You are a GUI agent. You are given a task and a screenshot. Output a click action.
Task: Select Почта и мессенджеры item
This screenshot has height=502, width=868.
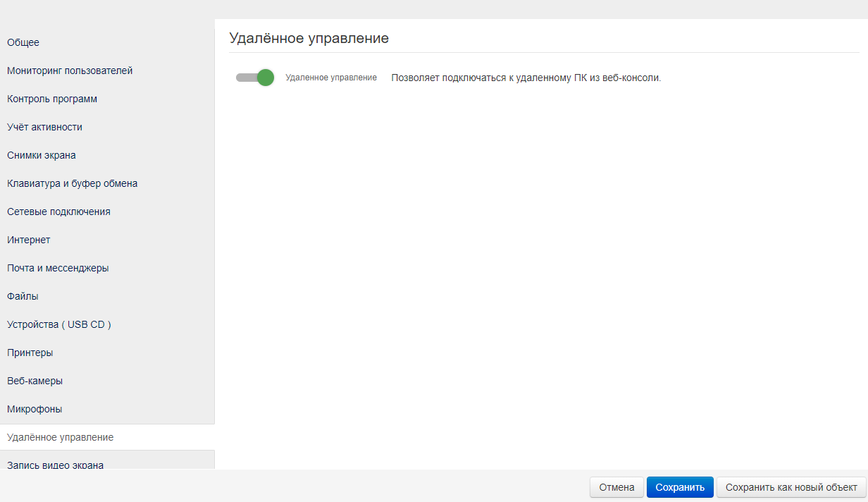pos(58,268)
